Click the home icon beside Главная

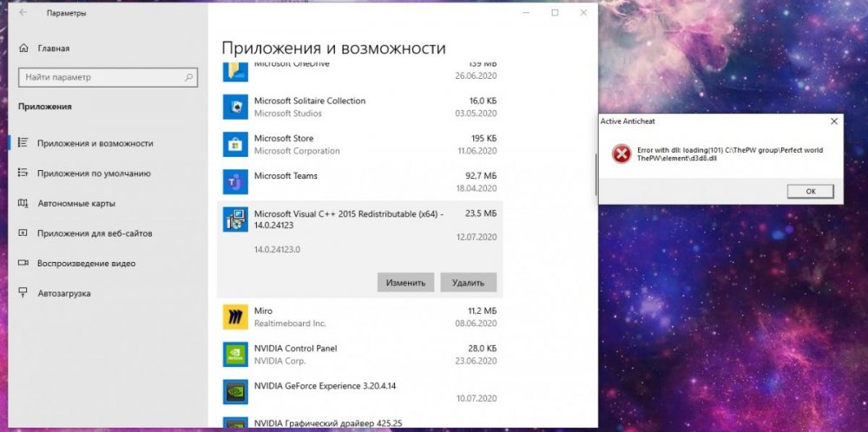point(23,48)
